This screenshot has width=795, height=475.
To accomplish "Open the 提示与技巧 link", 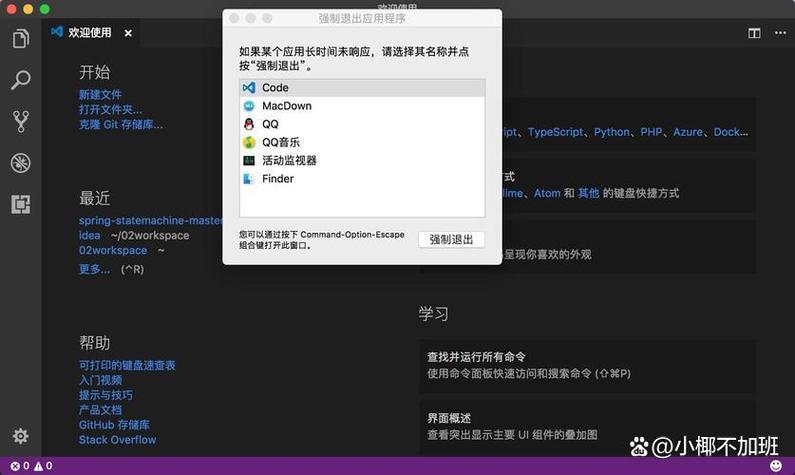I will [x=105, y=395].
